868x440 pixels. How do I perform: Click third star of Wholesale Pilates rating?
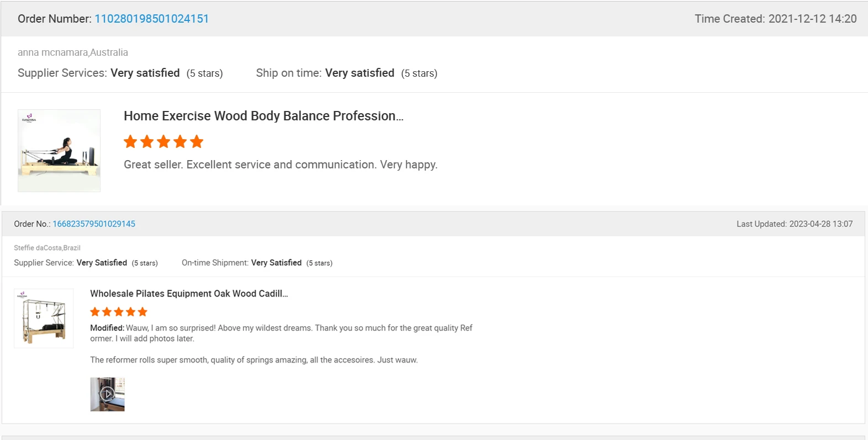pyautogui.click(x=119, y=312)
